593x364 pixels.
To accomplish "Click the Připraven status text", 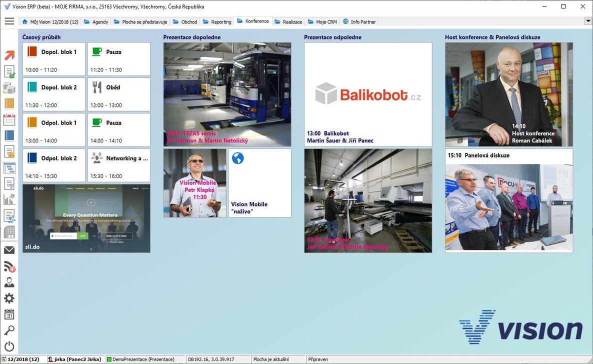I will pyautogui.click(x=318, y=359).
